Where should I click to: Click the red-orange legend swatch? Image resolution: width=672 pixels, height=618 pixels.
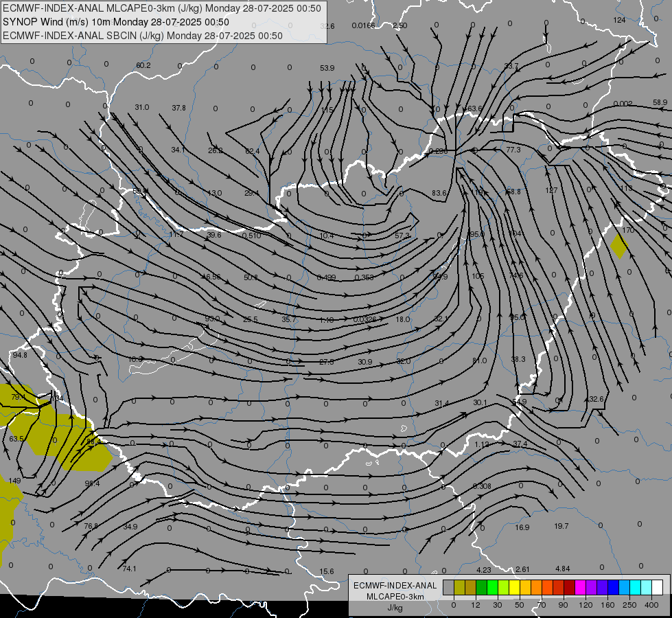click(x=548, y=587)
